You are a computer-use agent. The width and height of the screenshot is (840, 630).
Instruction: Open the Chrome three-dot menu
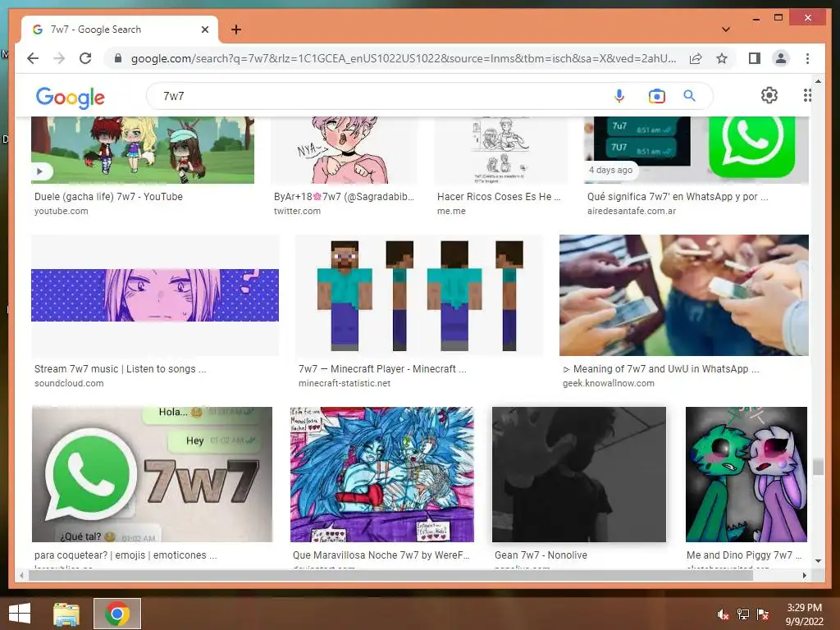(807, 58)
